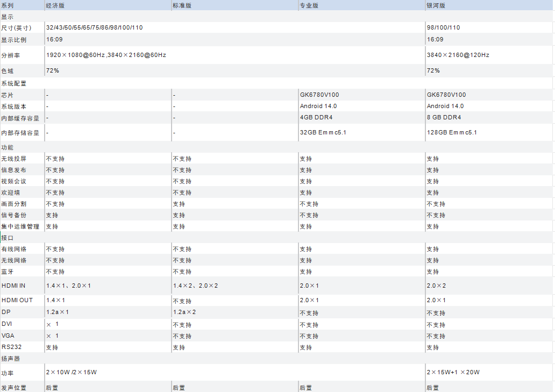The image size is (555, 392).
Task: Select the size value 32/43/50/55/65/75/86/98/100/110
Action: [x=95, y=27]
